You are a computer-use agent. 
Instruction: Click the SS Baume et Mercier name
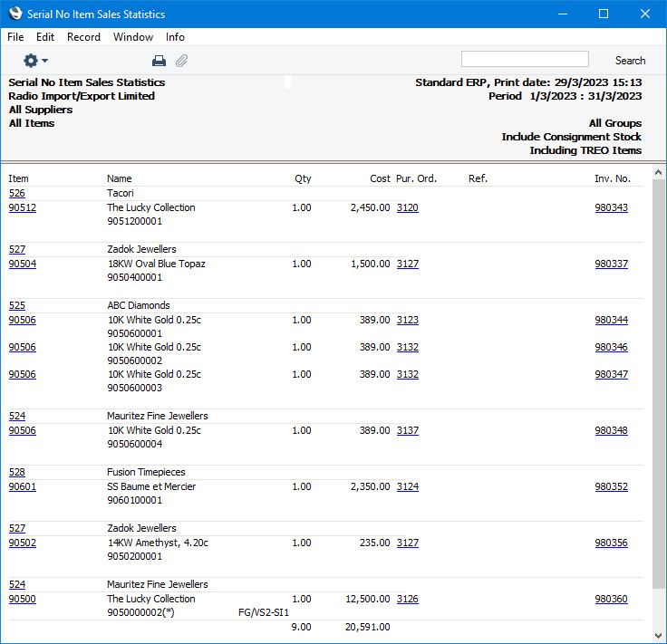click(x=151, y=486)
